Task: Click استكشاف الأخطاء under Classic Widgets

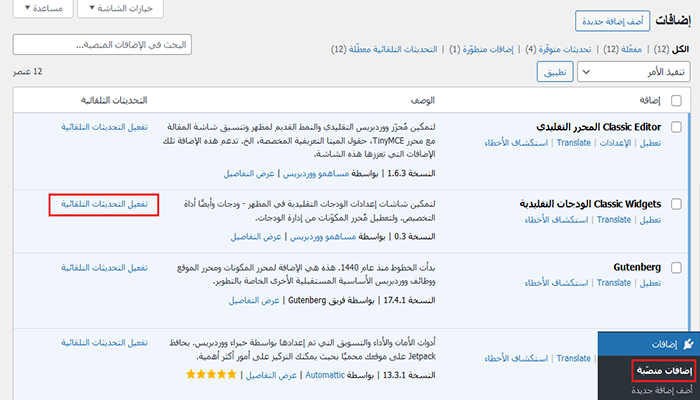Action: click(556, 220)
